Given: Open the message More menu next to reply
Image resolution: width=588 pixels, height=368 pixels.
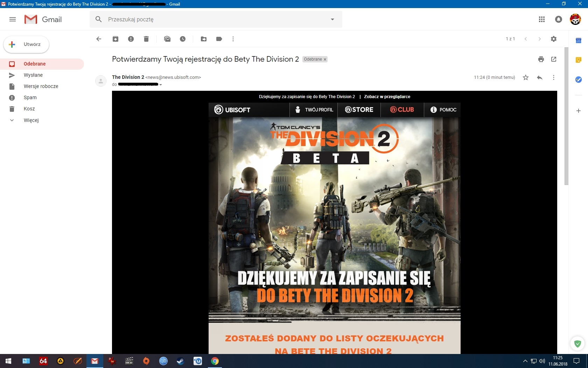Looking at the screenshot, I should (554, 77).
